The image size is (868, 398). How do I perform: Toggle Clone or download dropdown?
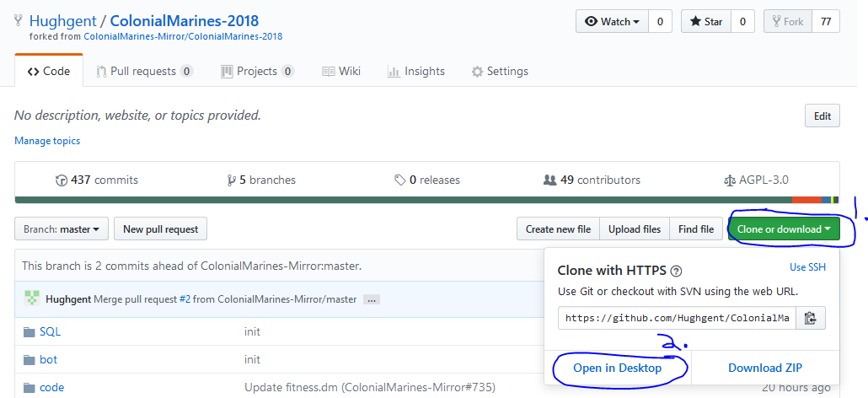pos(784,229)
